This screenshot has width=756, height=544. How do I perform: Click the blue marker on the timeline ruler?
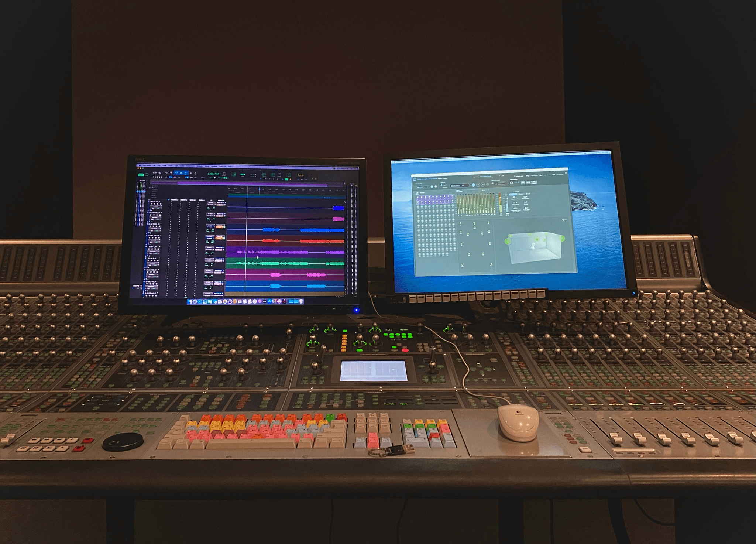[x=259, y=189]
